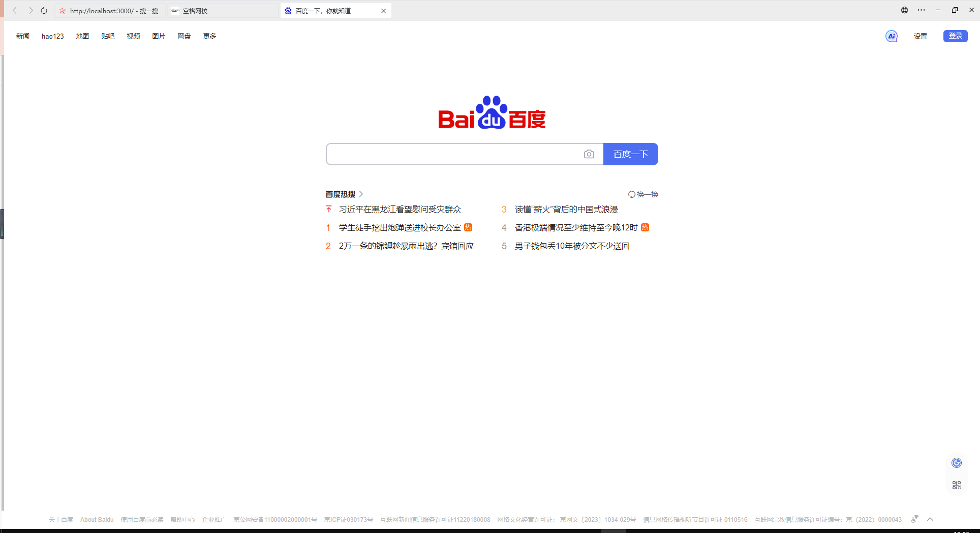Open the 地图 link
The image size is (980, 533).
pyautogui.click(x=82, y=36)
